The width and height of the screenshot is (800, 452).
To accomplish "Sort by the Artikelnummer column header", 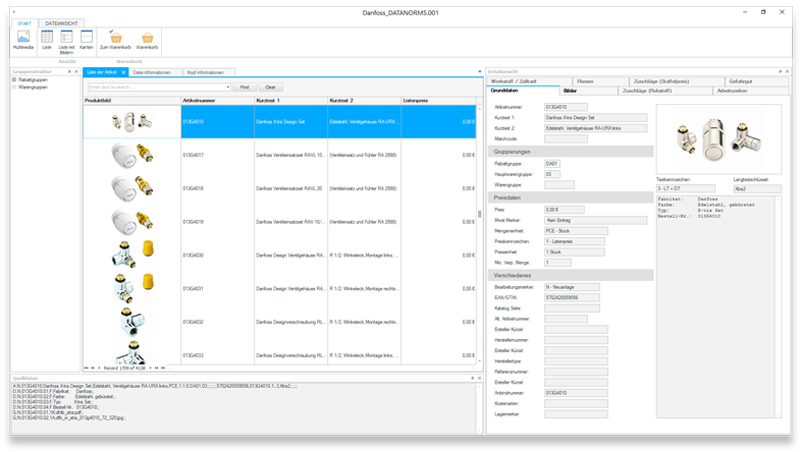I will point(217,101).
